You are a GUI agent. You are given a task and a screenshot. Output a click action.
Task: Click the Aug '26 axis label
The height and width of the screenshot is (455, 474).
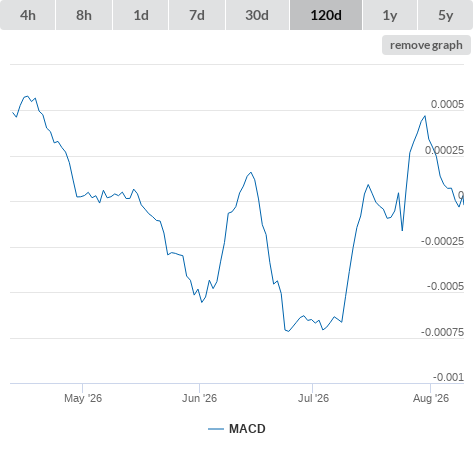[431, 398]
